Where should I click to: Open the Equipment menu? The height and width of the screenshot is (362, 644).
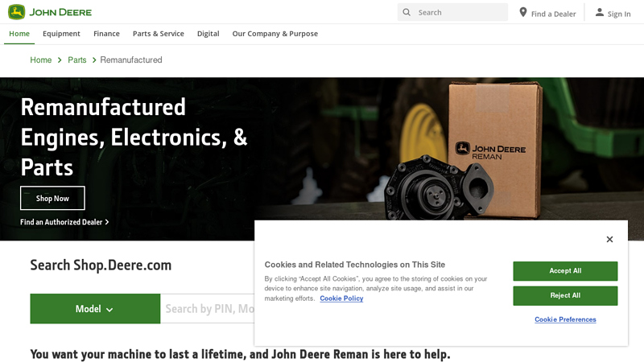[x=61, y=34]
